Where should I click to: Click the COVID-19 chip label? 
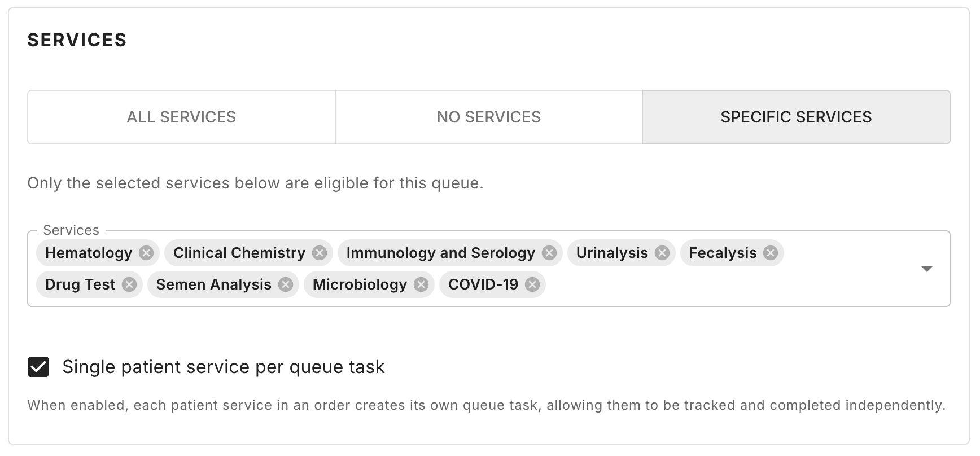pos(483,284)
